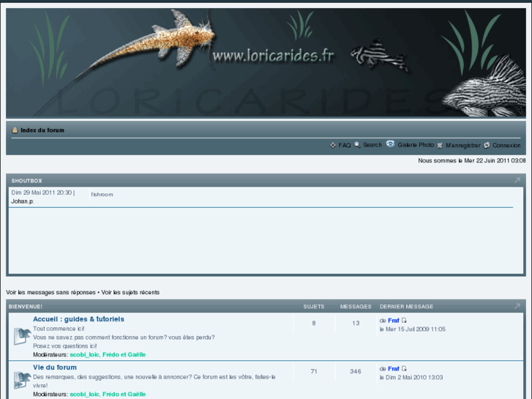Viewport: 532px width, 399px height.
Task: Click the 346 messages count
Action: click(356, 371)
